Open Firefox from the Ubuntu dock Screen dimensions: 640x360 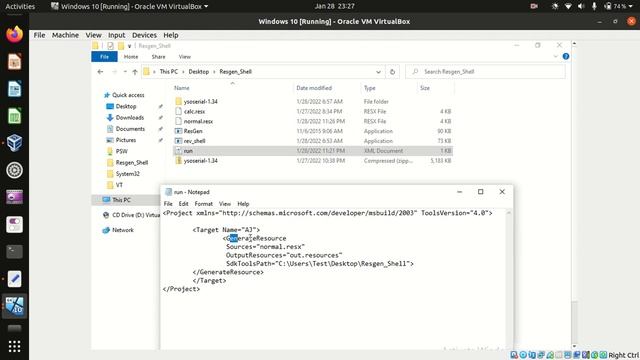coord(14,34)
